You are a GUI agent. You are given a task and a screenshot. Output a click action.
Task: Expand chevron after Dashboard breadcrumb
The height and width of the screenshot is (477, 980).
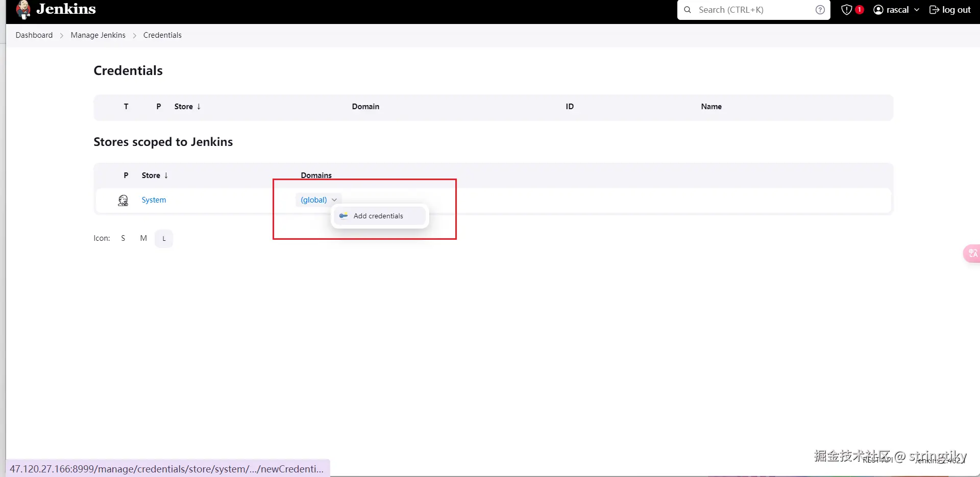pos(62,36)
